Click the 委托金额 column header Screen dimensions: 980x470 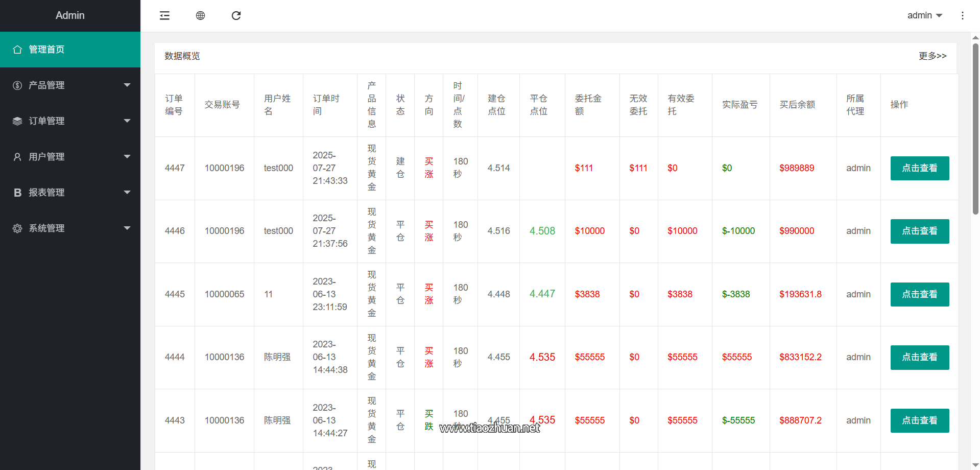click(x=588, y=105)
